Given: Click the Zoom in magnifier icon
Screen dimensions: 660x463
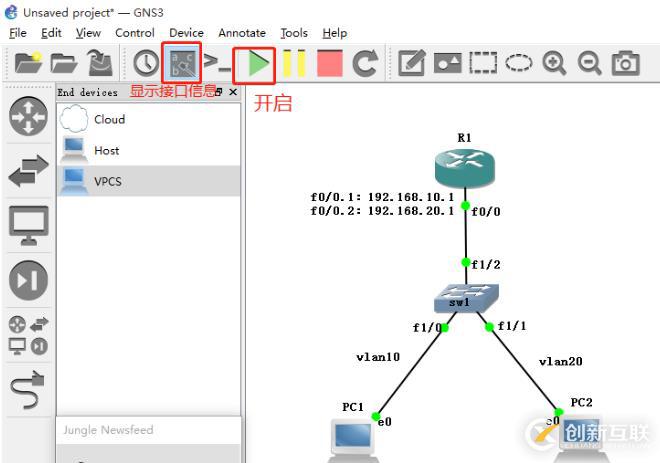Looking at the screenshot, I should [x=554, y=63].
